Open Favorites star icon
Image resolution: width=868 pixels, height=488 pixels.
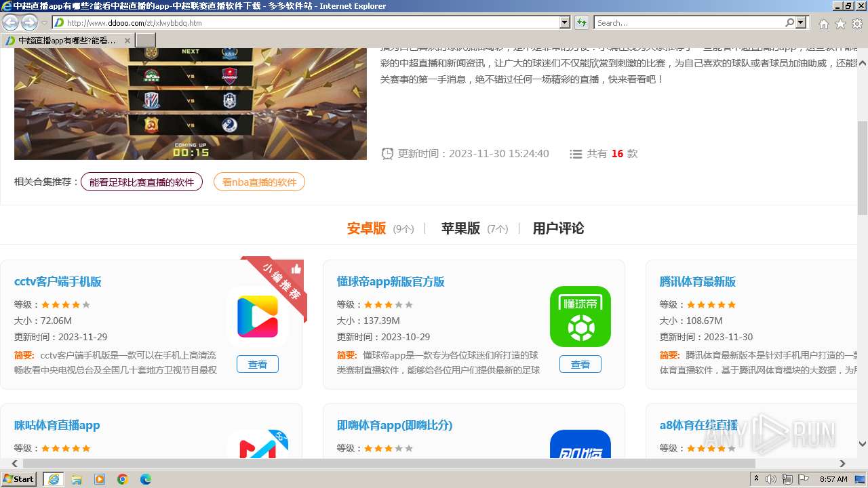click(x=840, y=24)
